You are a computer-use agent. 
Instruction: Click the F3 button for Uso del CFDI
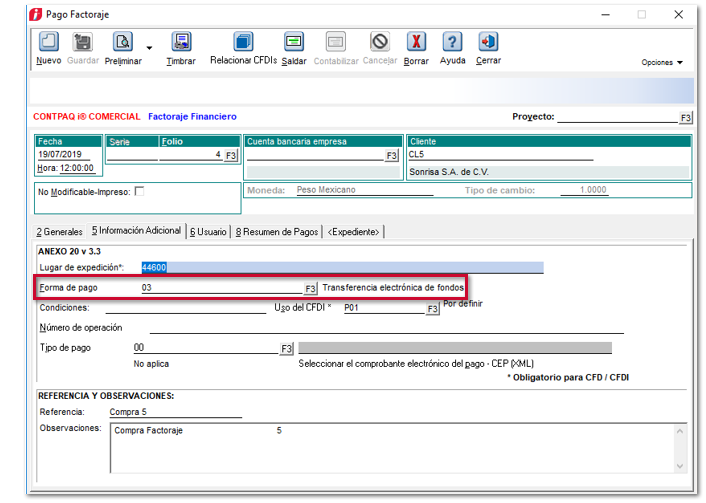click(x=432, y=309)
